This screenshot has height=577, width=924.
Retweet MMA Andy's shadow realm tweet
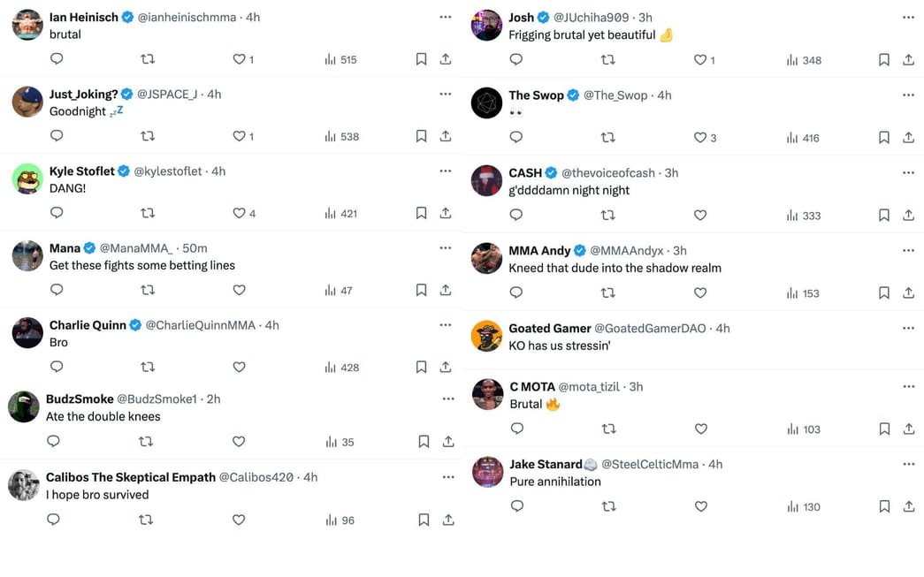pyautogui.click(x=608, y=292)
